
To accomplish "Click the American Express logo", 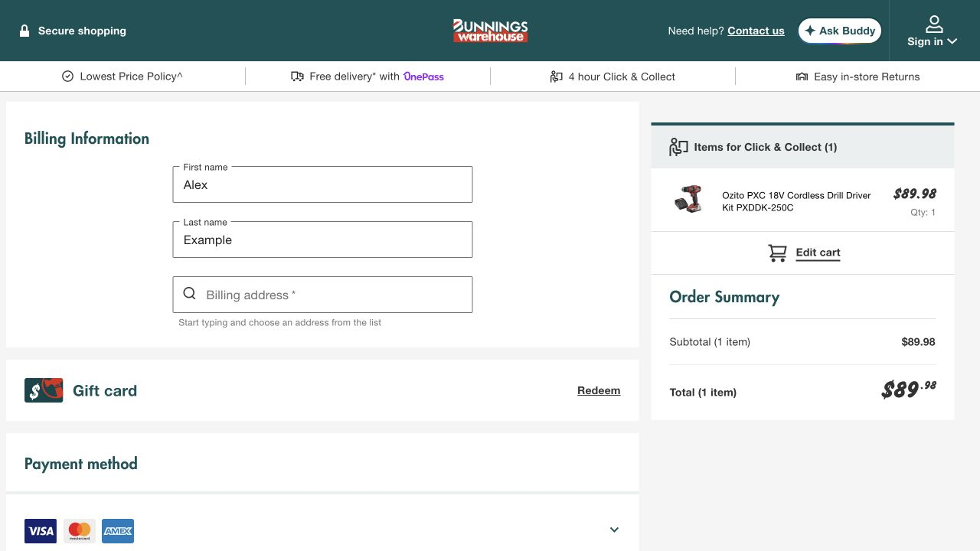I will [118, 531].
